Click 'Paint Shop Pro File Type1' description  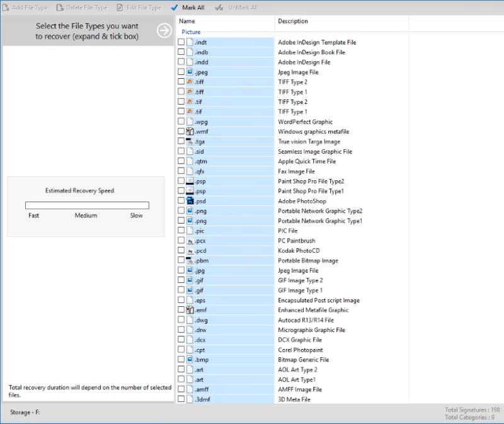pos(311,191)
